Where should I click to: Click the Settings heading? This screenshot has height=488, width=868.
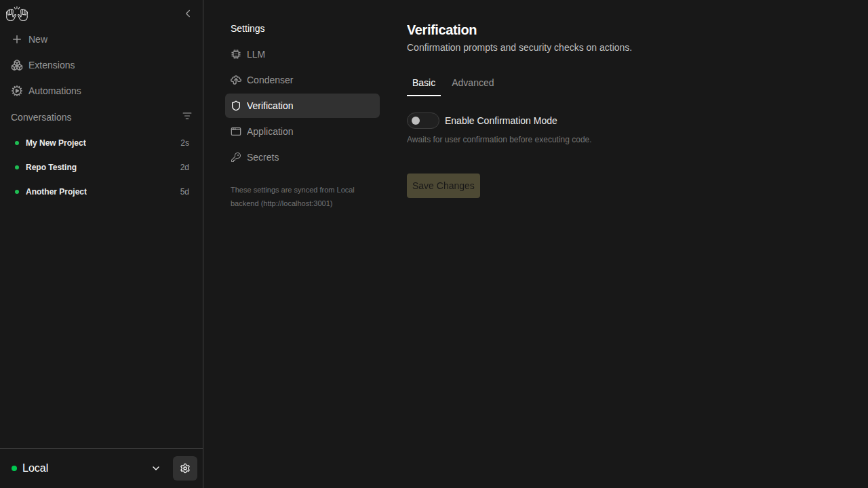(x=248, y=28)
